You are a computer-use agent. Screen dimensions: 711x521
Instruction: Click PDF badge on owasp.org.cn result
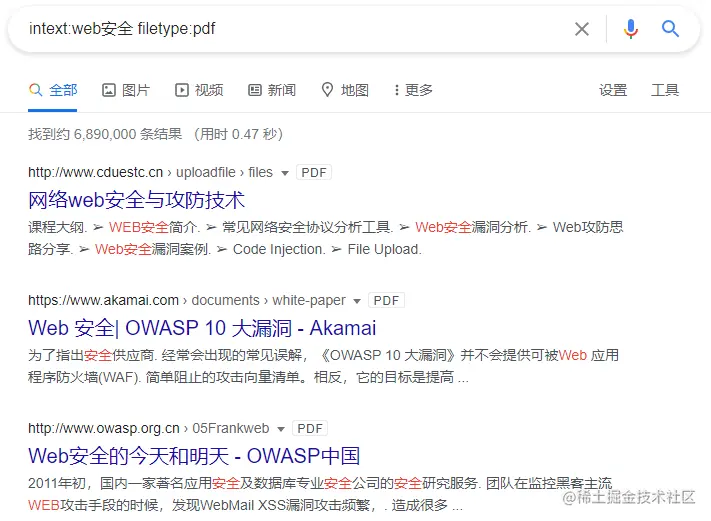310,428
